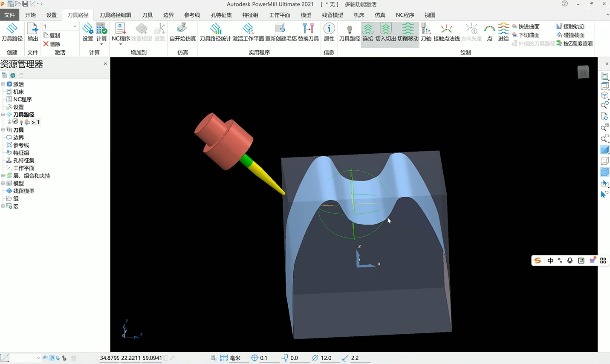Close the 资源管理器 explorer panel

105,64
